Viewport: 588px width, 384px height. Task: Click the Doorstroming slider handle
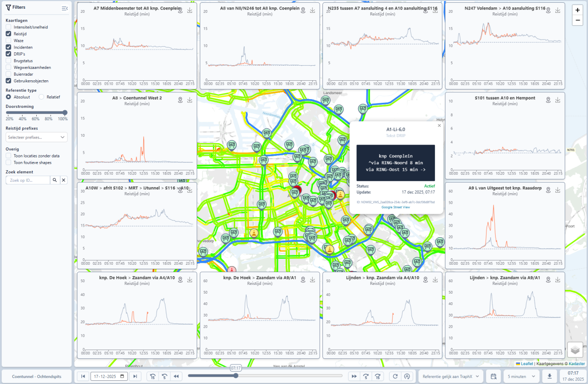[66, 112]
